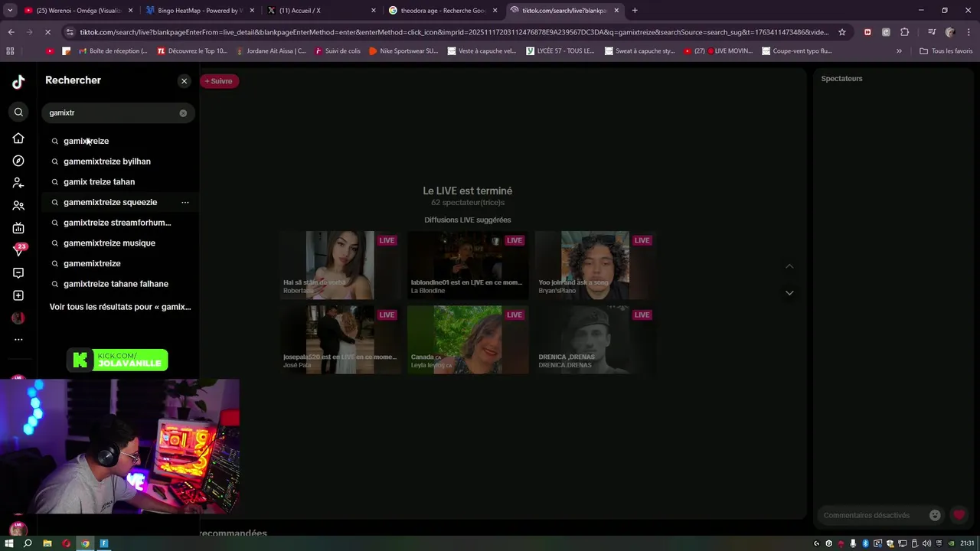Open the Chrome three-dots menu
The width and height of the screenshot is (980, 551).
tap(969, 32)
